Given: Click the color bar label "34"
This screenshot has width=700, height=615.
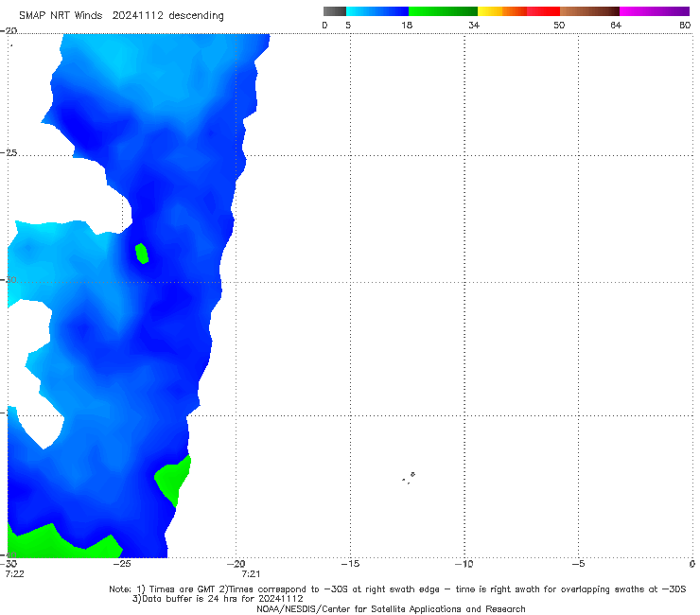Looking at the screenshot, I should point(474,25).
